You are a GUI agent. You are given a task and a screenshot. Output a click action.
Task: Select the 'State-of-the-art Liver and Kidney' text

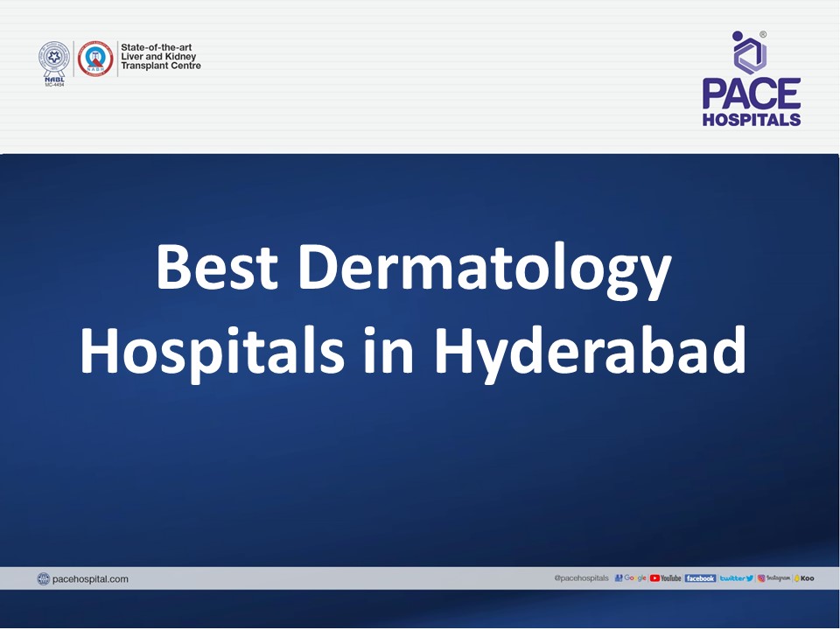160,54
